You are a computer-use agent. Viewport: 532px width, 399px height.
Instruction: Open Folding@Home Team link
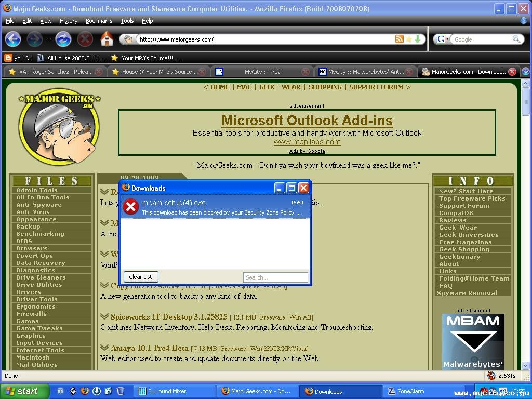(474, 278)
